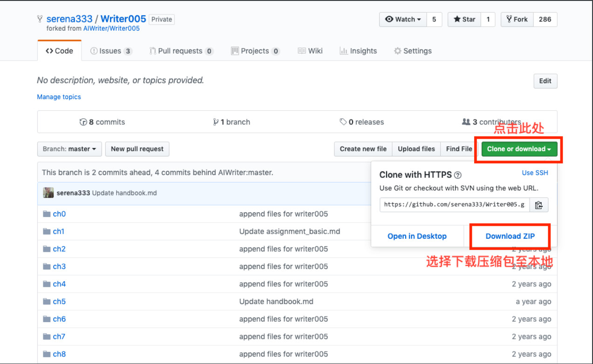Click the Private repository label
The width and height of the screenshot is (593, 364).
click(162, 19)
